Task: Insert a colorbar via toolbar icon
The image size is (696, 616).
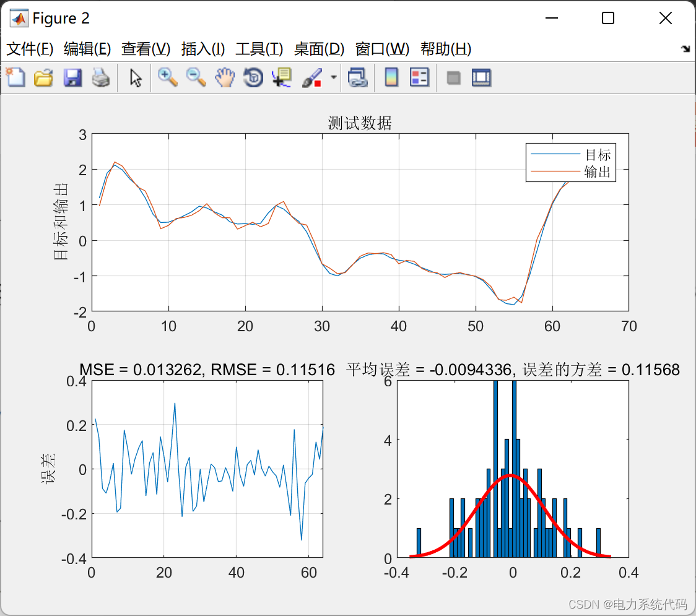Action: (391, 77)
